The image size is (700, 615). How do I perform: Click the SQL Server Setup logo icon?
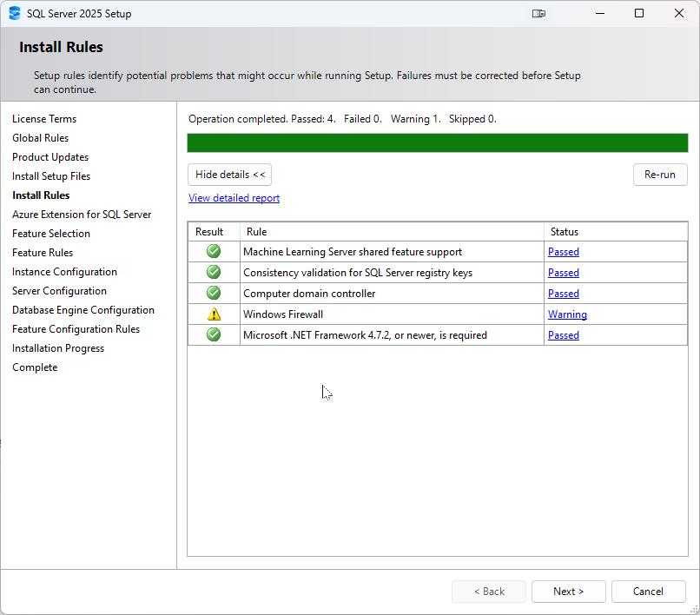pyautogui.click(x=15, y=13)
